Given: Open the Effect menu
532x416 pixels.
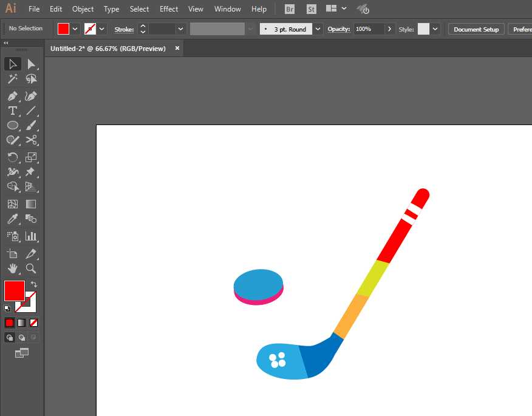Looking at the screenshot, I should [169, 9].
